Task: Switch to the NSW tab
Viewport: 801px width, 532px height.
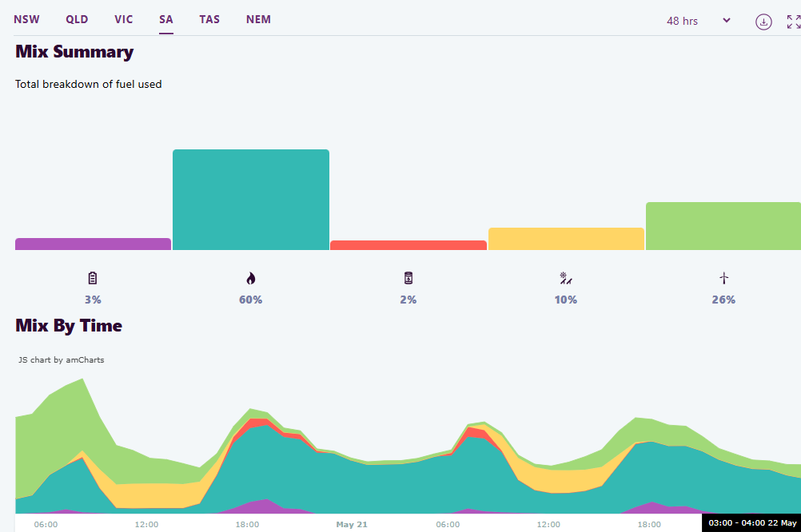Action: pyautogui.click(x=26, y=19)
